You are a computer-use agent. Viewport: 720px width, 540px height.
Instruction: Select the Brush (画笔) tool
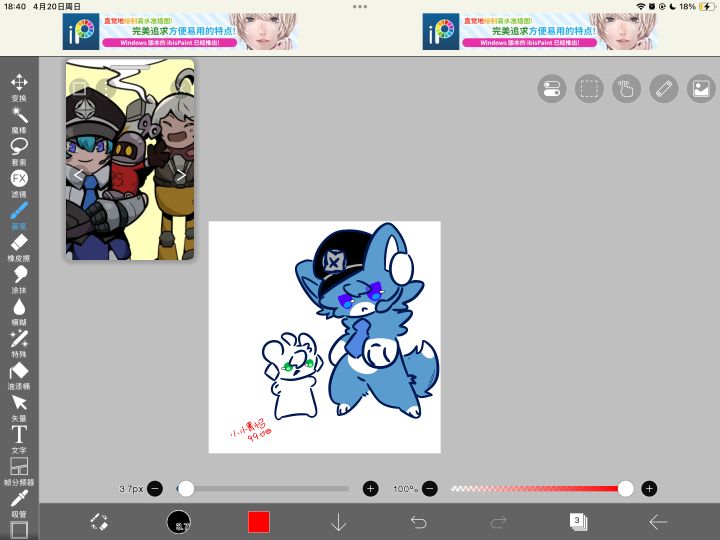click(19, 215)
